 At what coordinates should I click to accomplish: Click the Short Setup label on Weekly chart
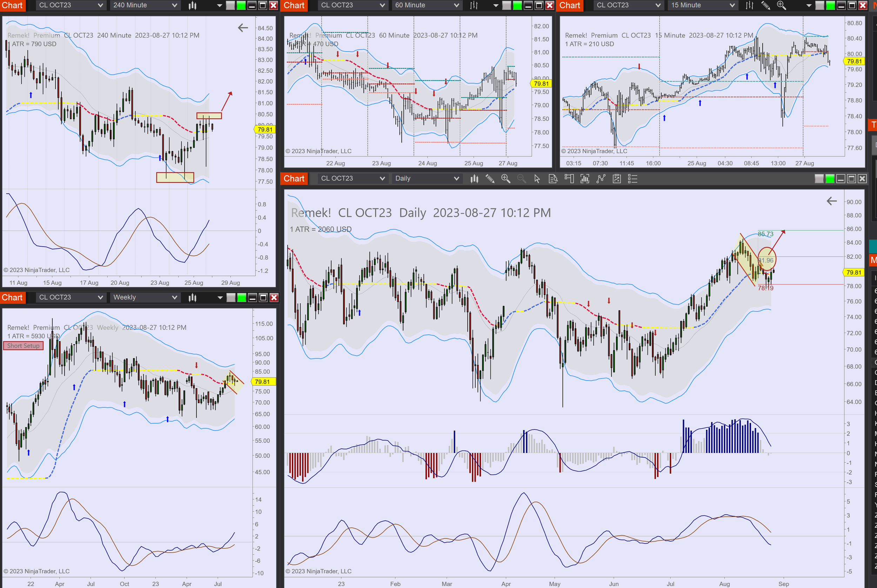pyautogui.click(x=23, y=346)
